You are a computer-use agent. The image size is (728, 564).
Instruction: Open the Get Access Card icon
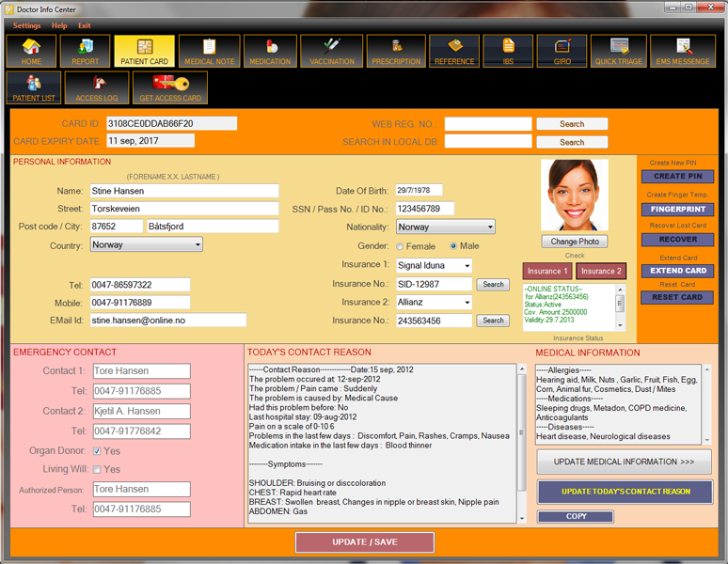(170, 87)
